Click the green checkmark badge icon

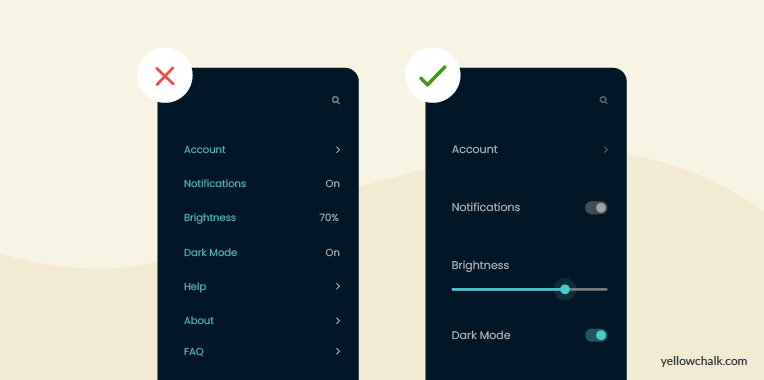(x=433, y=76)
